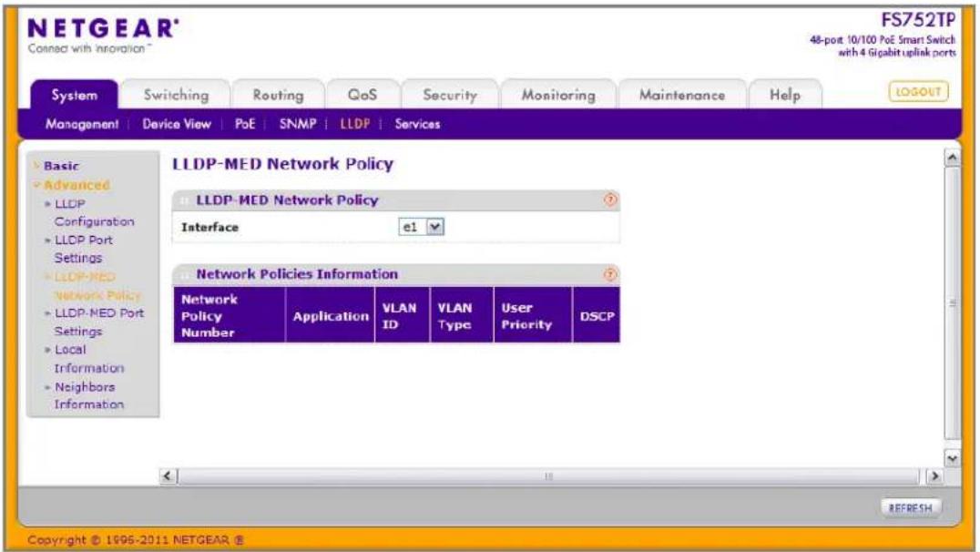Open LLDP Port Settings link
The image size is (980, 552).
[x=83, y=249]
